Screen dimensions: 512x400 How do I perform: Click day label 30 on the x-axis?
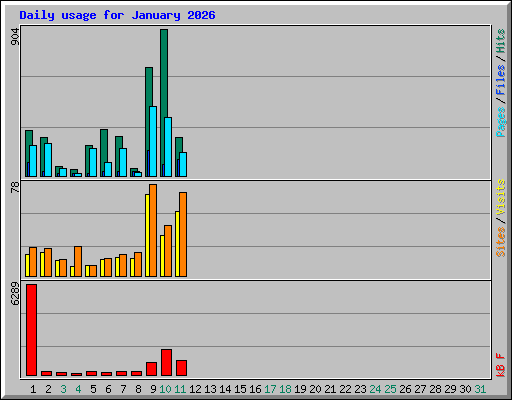pos(465,389)
